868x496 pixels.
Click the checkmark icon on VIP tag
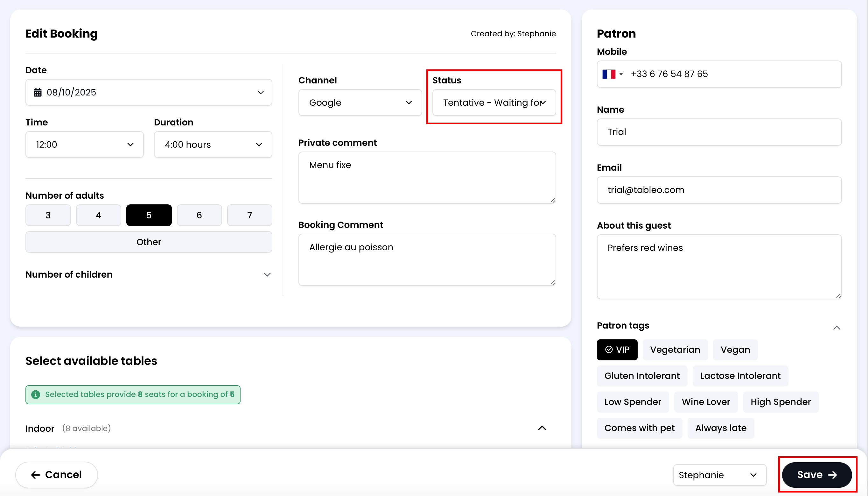point(609,350)
